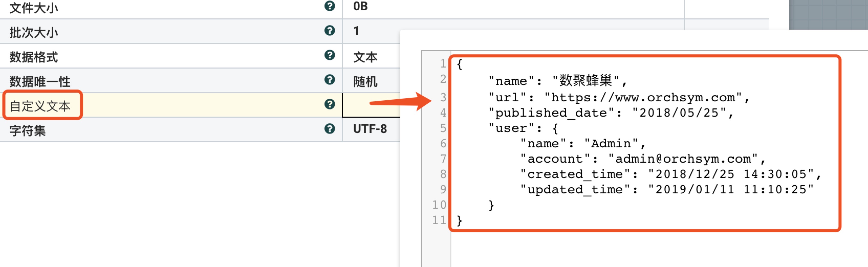The height and width of the screenshot is (267, 868).
Task: Click the 字符集 property name
Action: click(x=27, y=131)
